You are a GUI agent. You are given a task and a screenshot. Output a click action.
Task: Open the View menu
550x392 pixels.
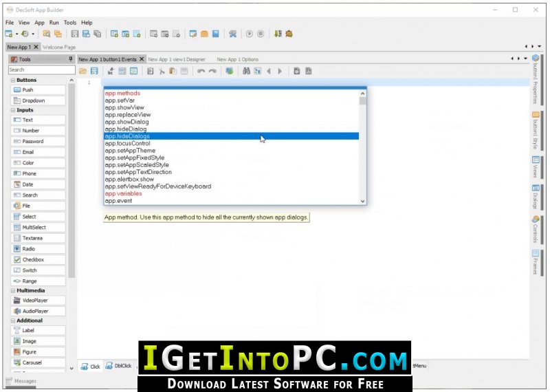24,23
